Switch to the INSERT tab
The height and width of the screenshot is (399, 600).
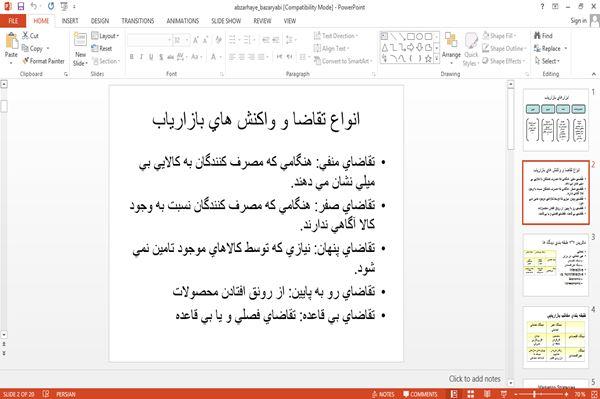click(70, 21)
